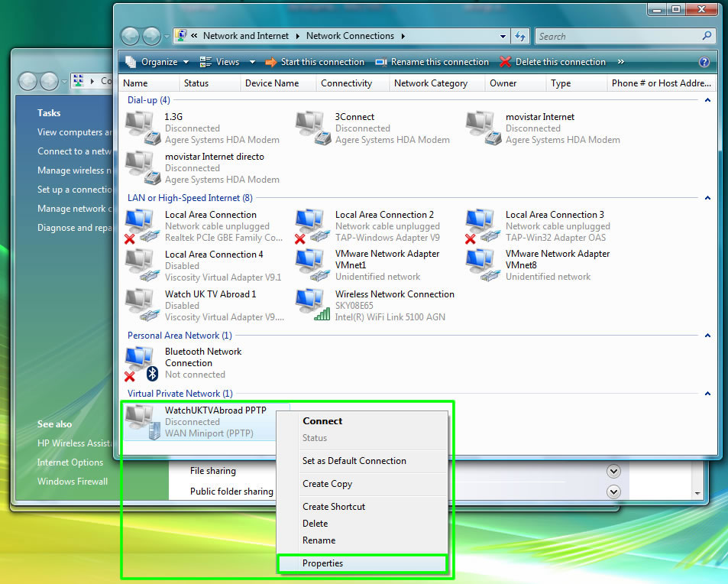The image size is (728, 584).
Task: Open the address bar history dropdown
Action: coord(503,36)
